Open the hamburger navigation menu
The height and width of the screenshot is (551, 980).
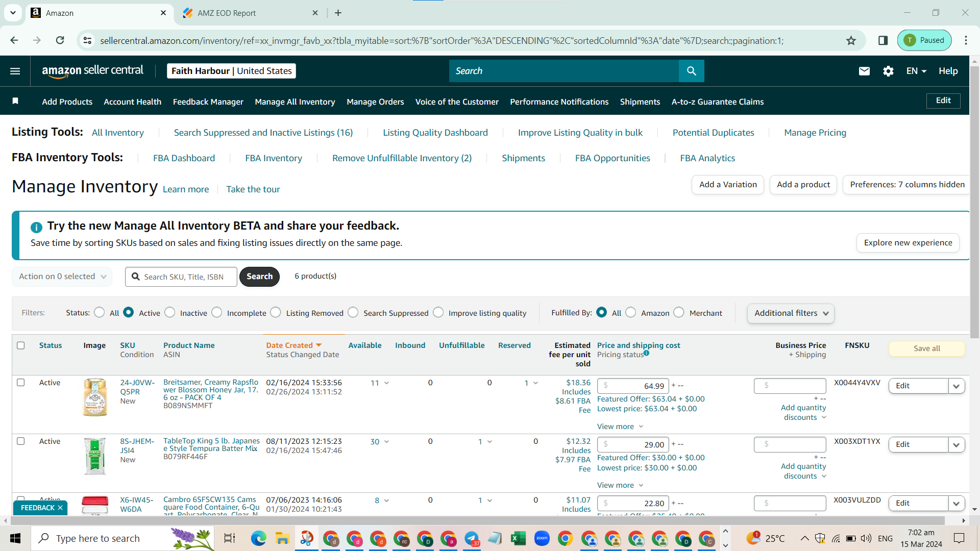click(15, 71)
